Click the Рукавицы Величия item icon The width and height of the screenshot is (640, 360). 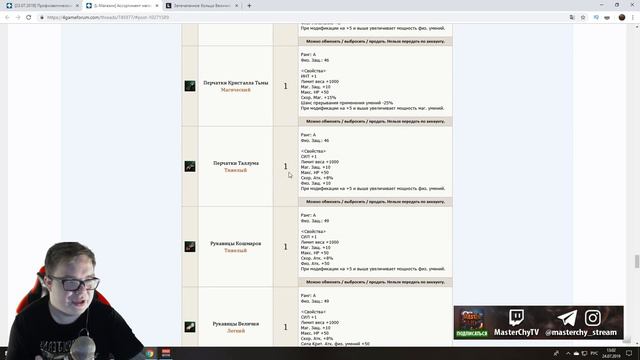190,327
